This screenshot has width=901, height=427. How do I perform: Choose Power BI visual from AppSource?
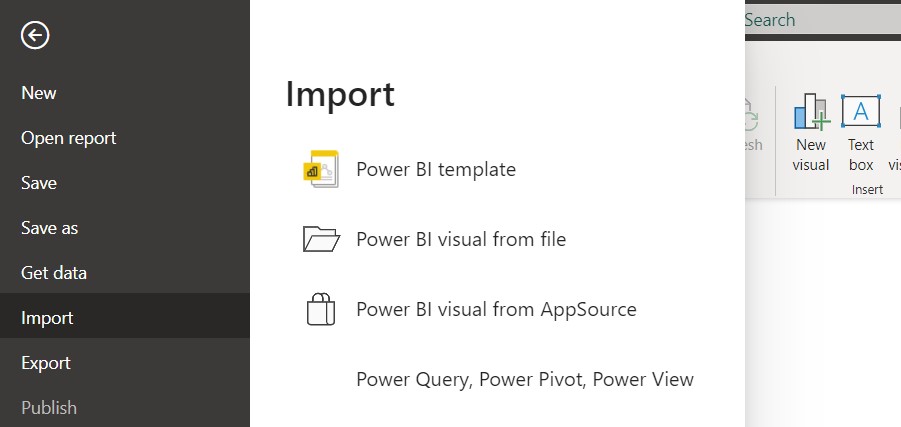point(496,309)
